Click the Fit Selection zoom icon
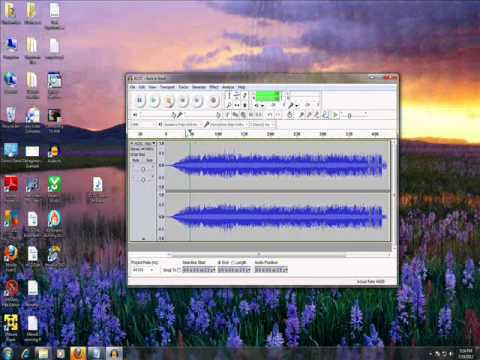The width and height of the screenshot is (480, 360). coord(317,115)
